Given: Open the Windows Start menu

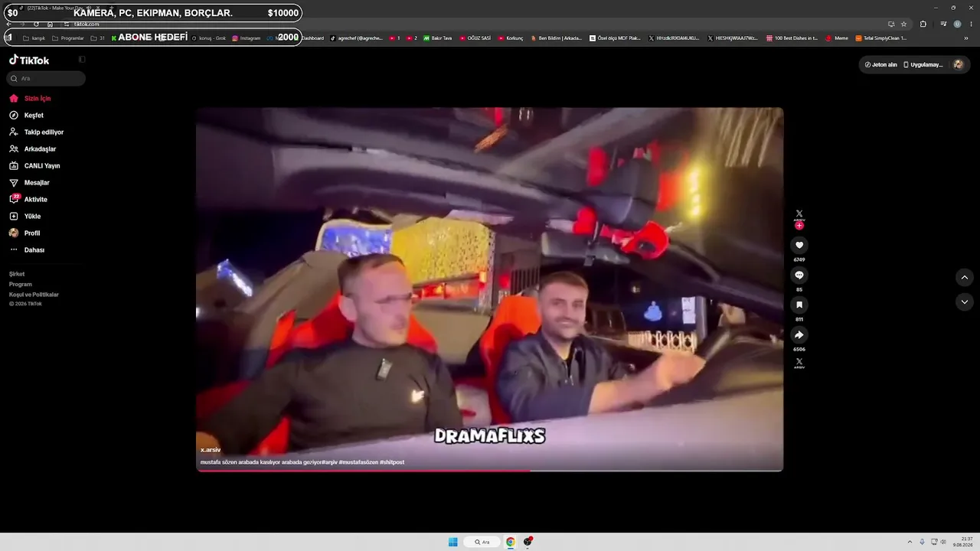Looking at the screenshot, I should (x=453, y=542).
